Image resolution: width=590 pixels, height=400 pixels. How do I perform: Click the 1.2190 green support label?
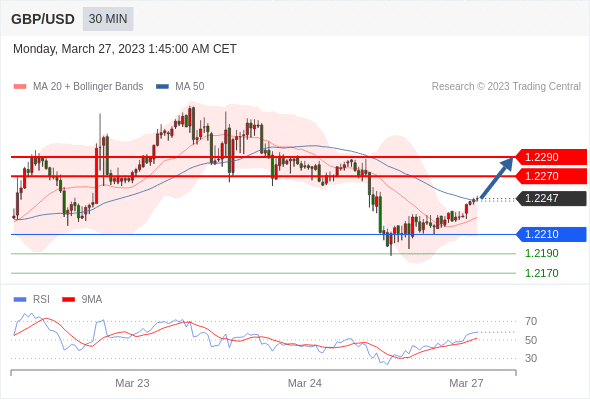[542, 253]
